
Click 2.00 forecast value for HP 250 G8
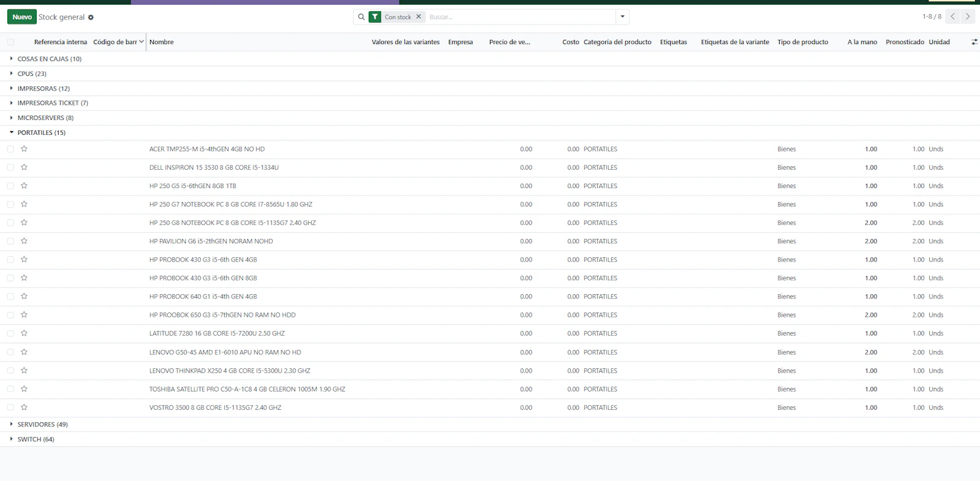pyautogui.click(x=918, y=223)
